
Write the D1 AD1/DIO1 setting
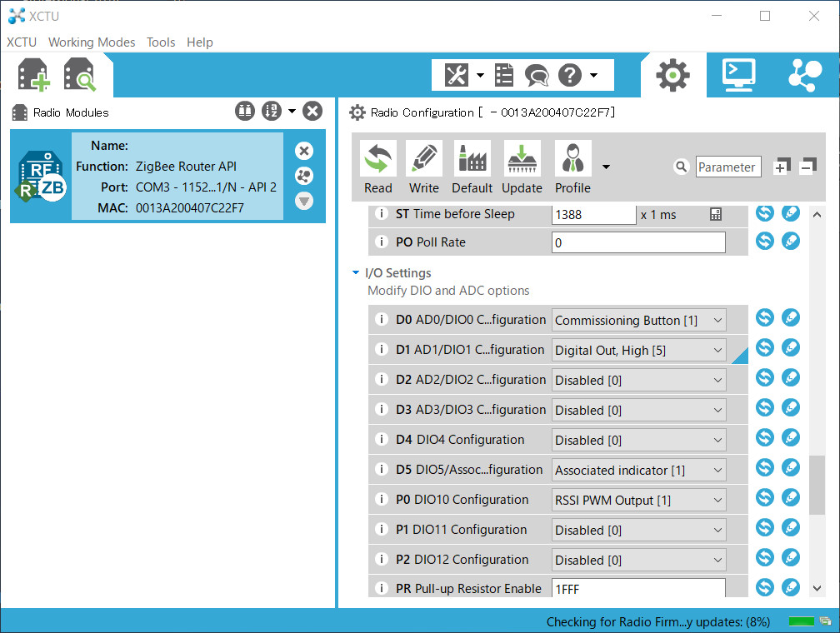tap(791, 348)
